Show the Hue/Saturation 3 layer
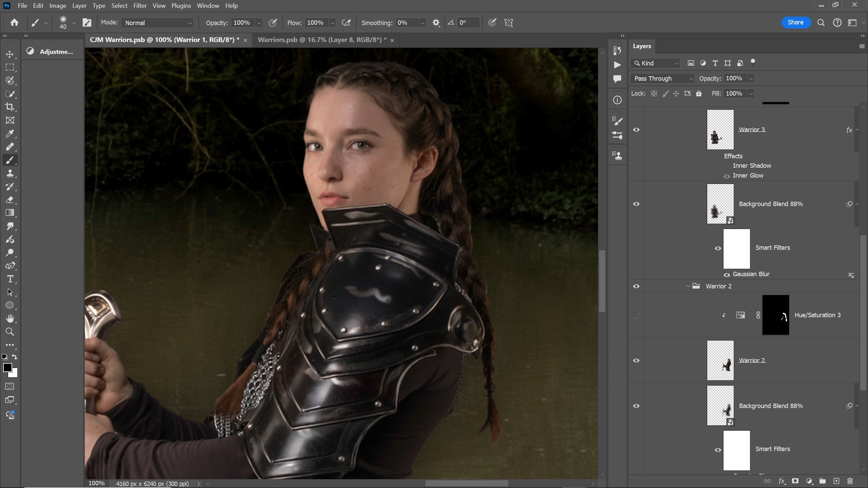 tap(636, 315)
